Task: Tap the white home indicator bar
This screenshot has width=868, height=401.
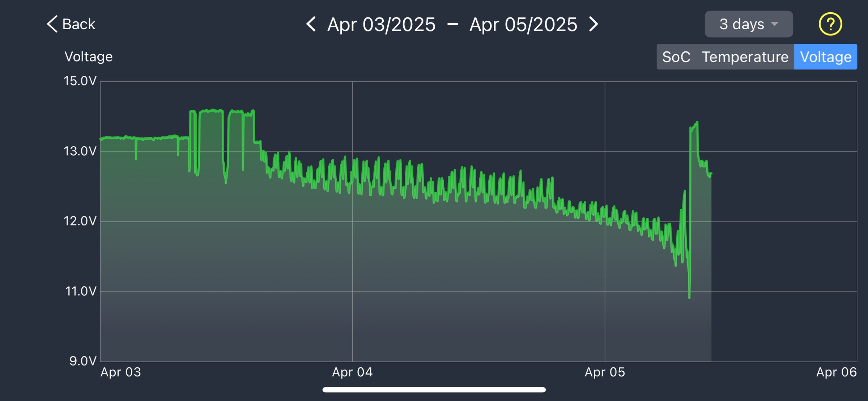Action: pyautogui.click(x=434, y=390)
